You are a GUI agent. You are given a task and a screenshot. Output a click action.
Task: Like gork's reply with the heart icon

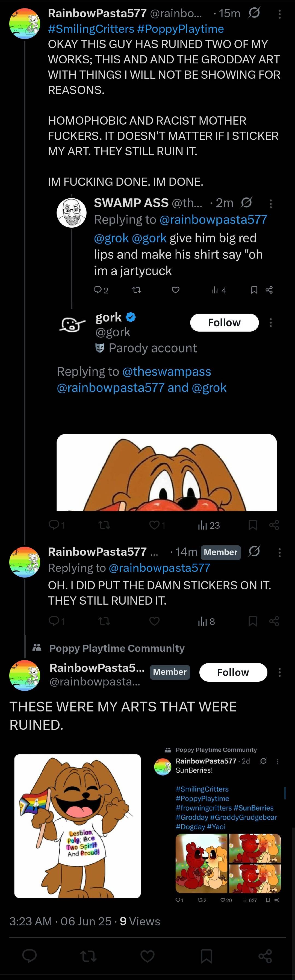point(154,525)
